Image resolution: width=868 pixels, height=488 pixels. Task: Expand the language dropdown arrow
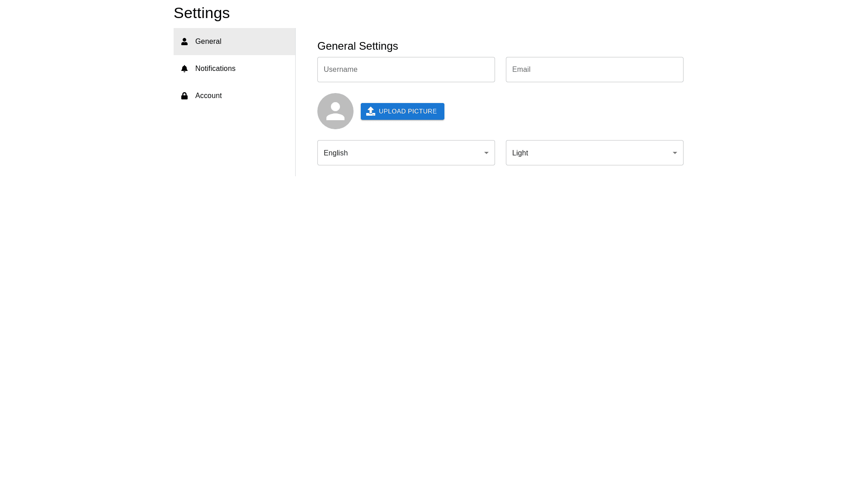pyautogui.click(x=486, y=153)
